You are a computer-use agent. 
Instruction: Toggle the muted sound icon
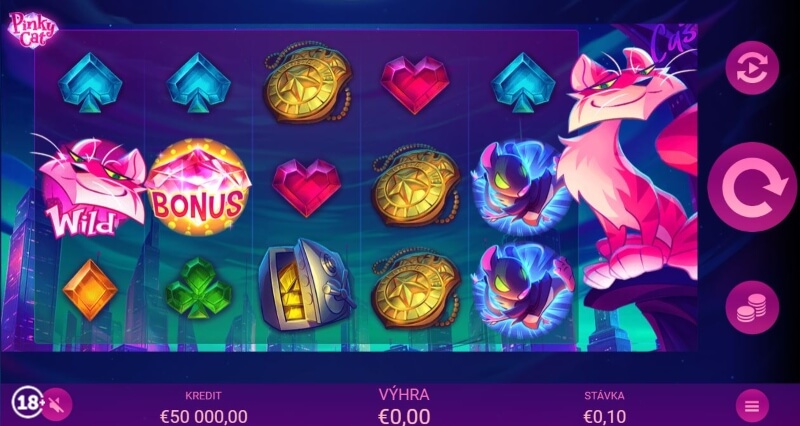pyautogui.click(x=57, y=405)
